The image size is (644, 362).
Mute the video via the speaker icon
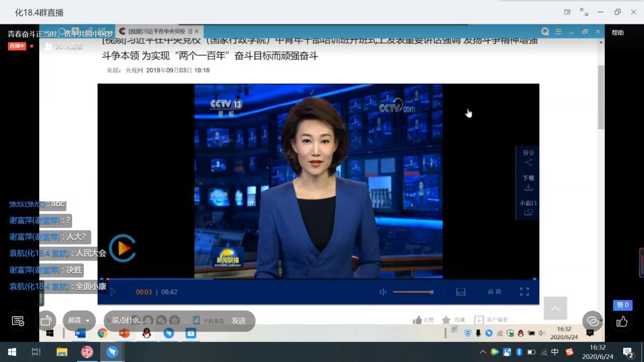(383, 292)
